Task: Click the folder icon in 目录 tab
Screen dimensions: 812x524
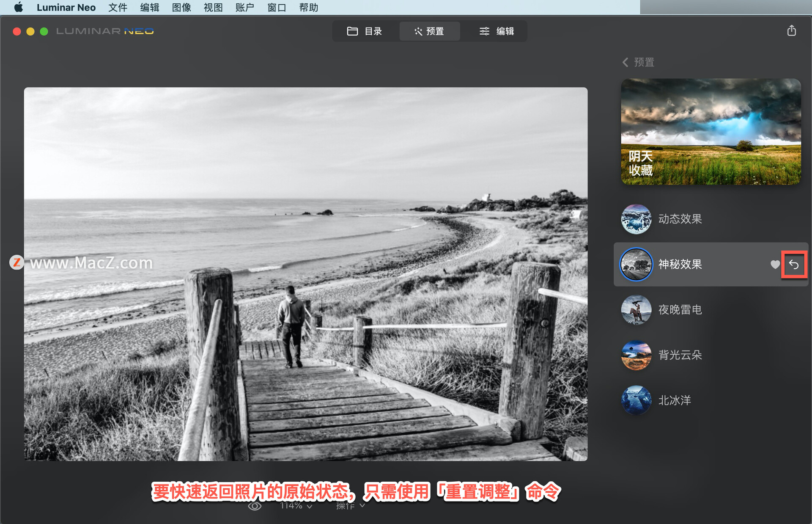Action: click(352, 31)
